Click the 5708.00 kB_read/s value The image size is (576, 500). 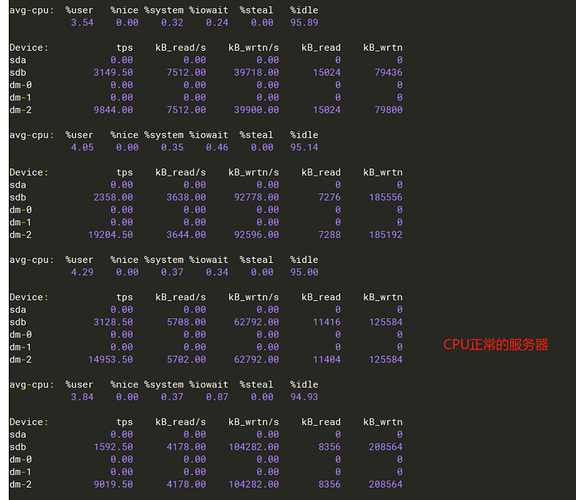point(186,322)
